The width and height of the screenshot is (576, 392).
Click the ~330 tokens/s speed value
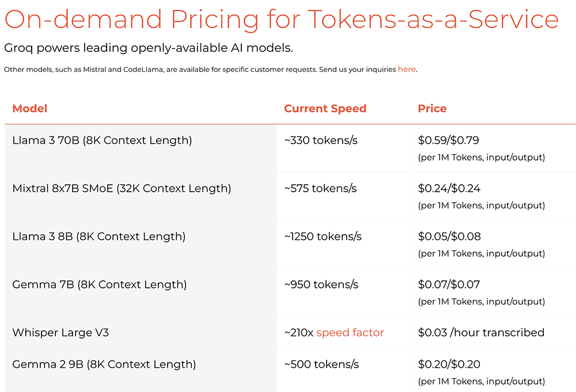(321, 140)
